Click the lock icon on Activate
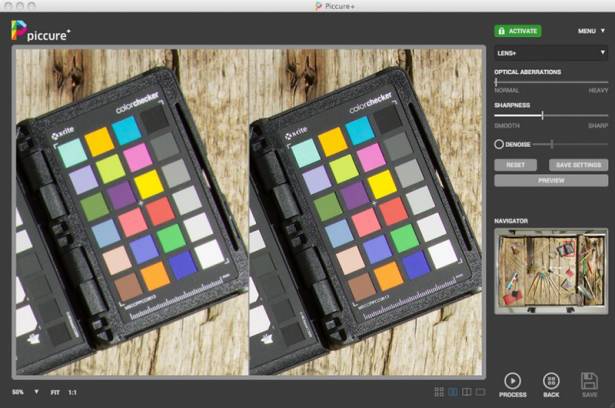Image resolution: width=615 pixels, height=408 pixels. point(501,31)
